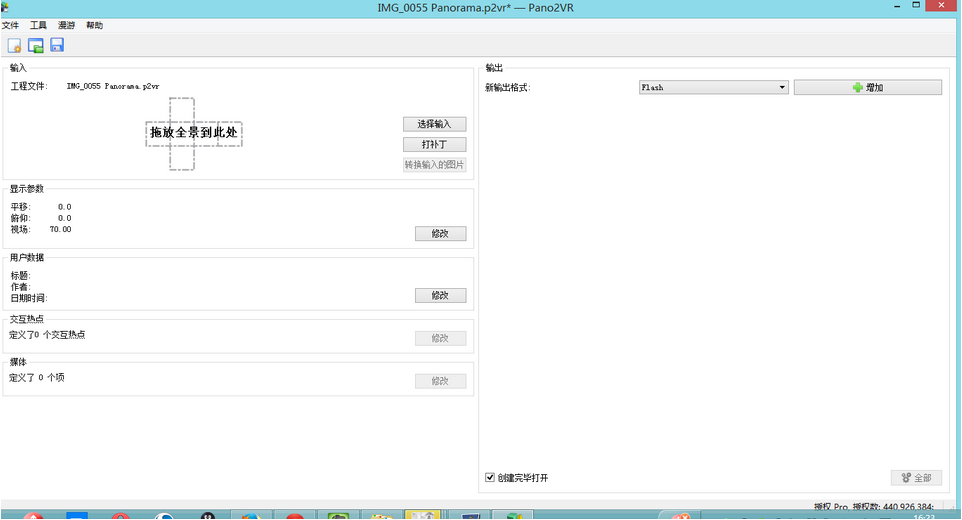
Task: Open the 漫游 menu
Action: [x=67, y=25]
